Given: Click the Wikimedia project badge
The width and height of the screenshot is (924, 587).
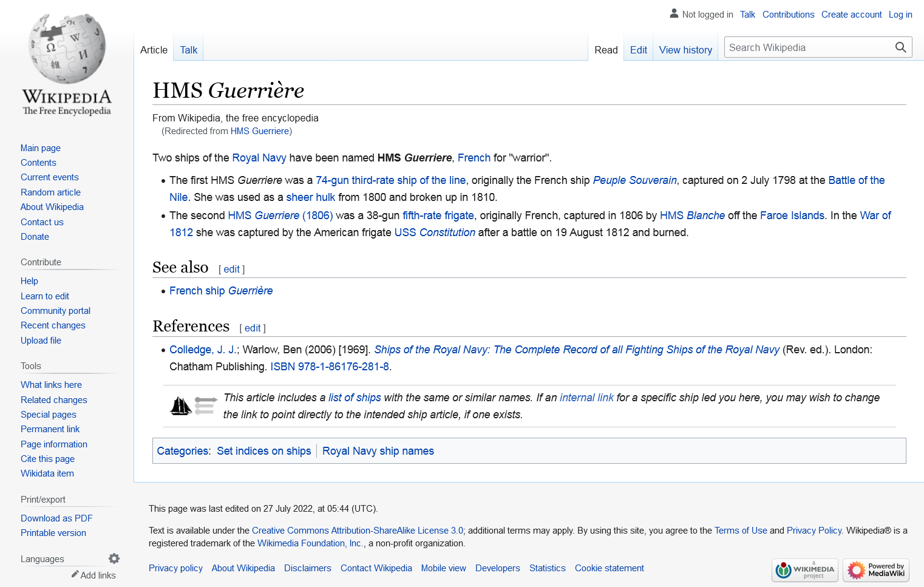Looking at the screenshot, I should click(x=805, y=570).
